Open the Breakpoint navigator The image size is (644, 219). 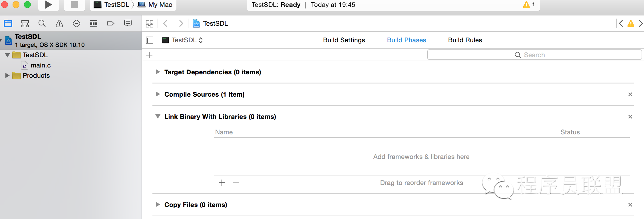pyautogui.click(x=110, y=23)
